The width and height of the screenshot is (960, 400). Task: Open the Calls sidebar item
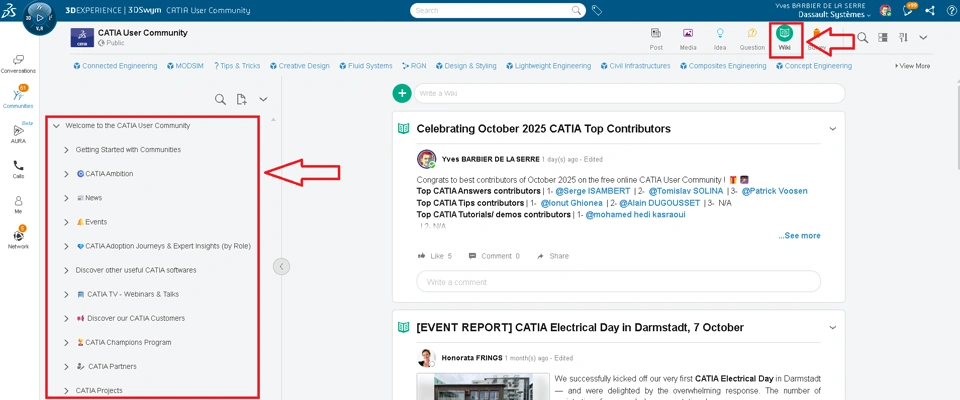(18, 169)
